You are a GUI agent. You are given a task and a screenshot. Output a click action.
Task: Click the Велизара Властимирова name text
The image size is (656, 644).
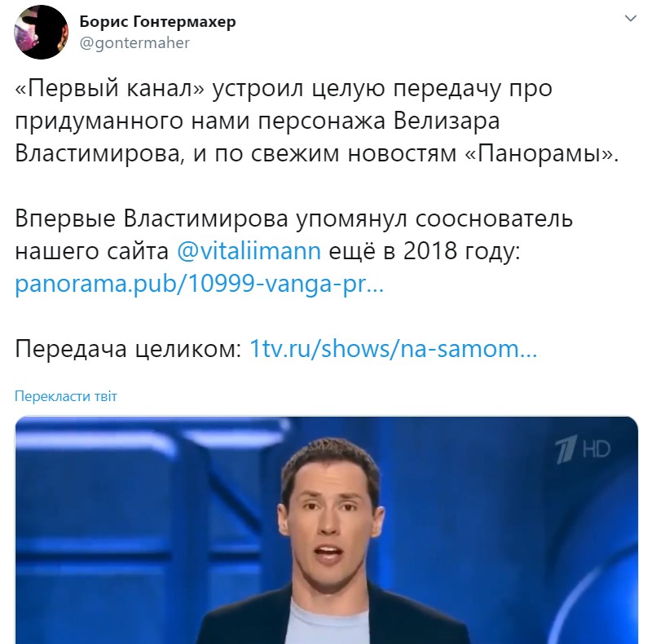click(x=258, y=137)
